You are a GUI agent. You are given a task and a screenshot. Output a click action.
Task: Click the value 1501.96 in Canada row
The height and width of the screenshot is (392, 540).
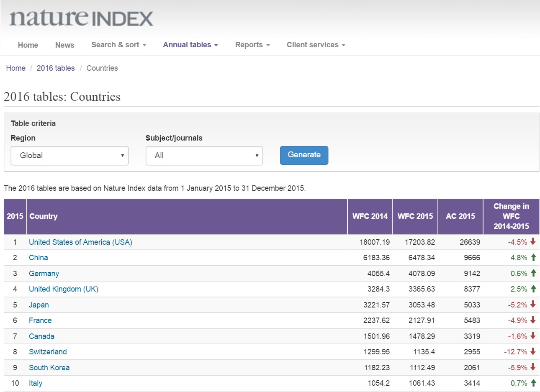point(377,336)
